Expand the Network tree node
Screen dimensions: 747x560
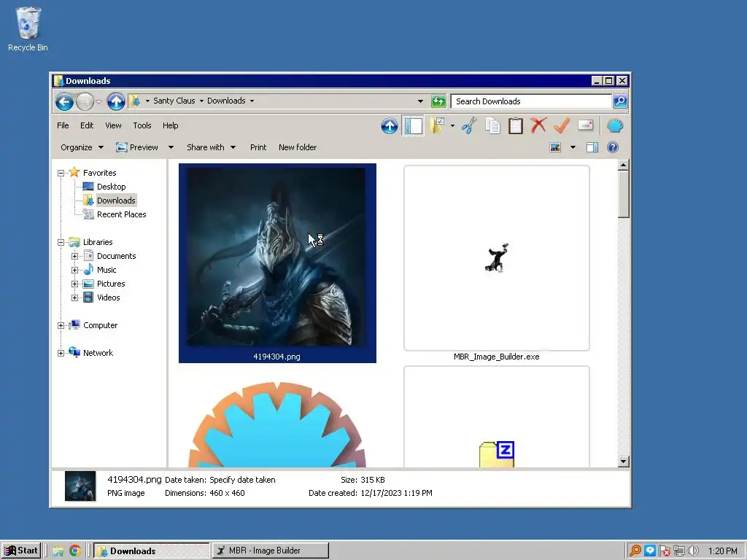[61, 354]
